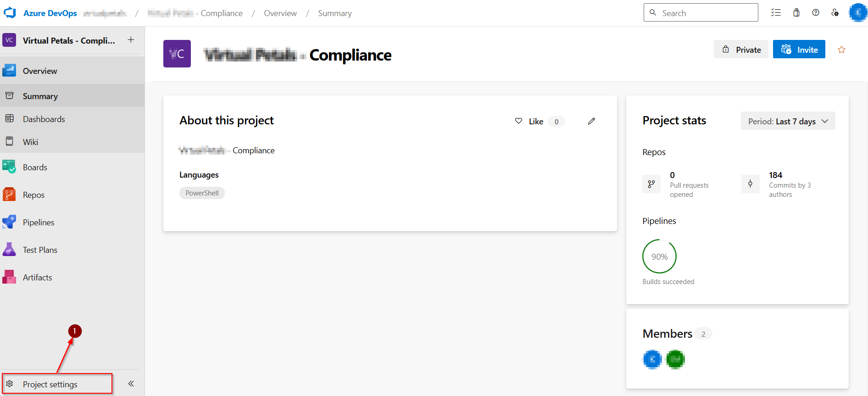Open the Wiki page

click(x=72, y=142)
